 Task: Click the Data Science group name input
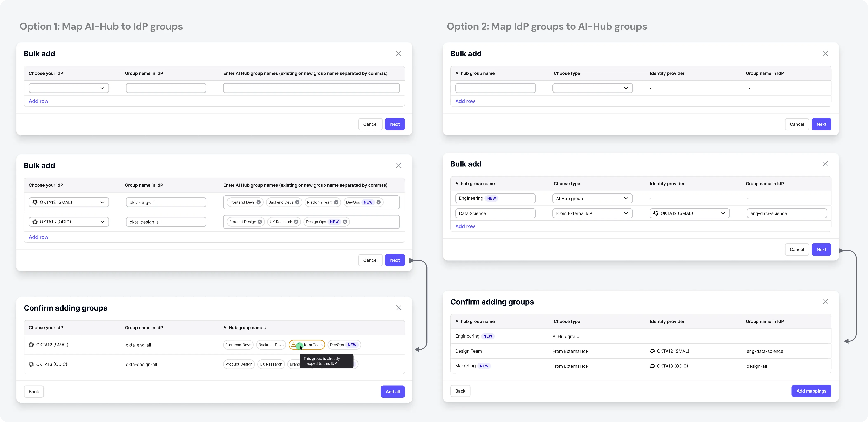pos(495,213)
